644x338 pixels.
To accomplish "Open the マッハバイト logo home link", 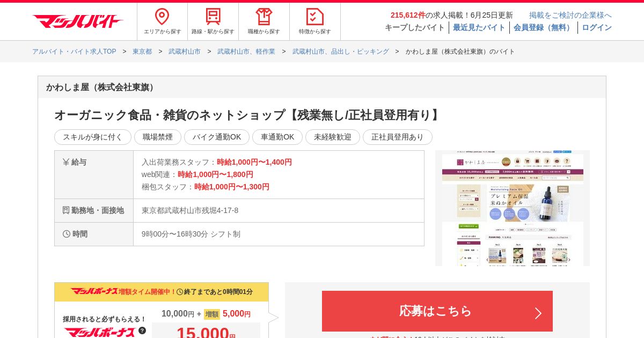I will [78, 21].
